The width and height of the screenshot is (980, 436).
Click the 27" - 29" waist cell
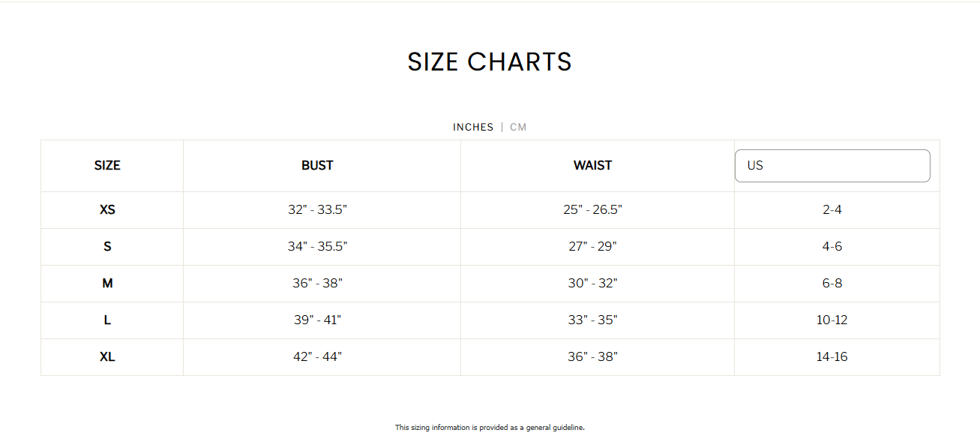pos(593,246)
